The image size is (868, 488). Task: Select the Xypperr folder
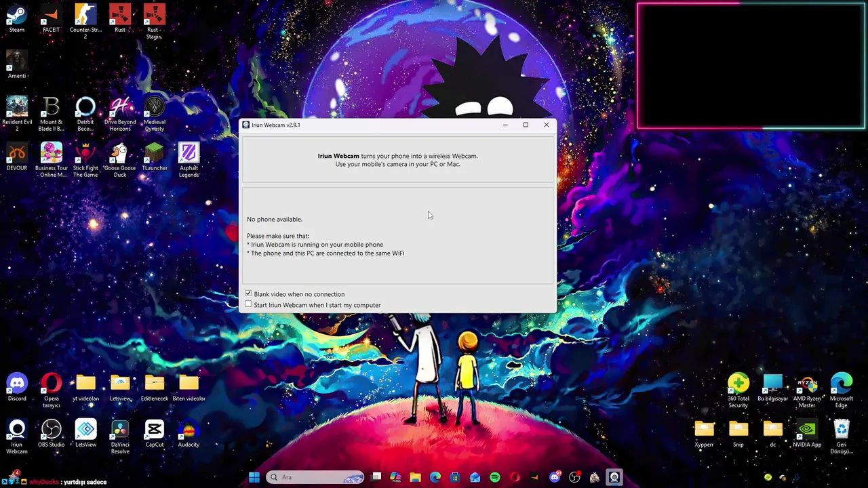704,434
